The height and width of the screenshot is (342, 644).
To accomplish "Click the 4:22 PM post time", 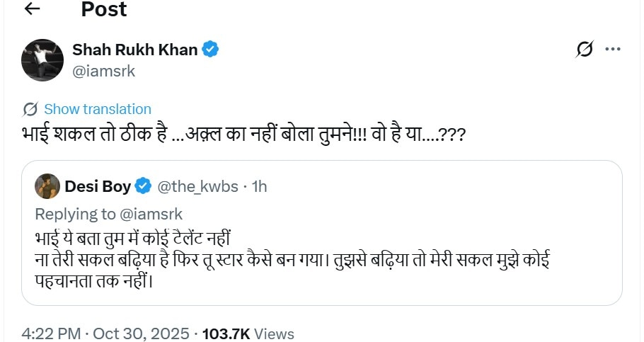I will pos(50,333).
